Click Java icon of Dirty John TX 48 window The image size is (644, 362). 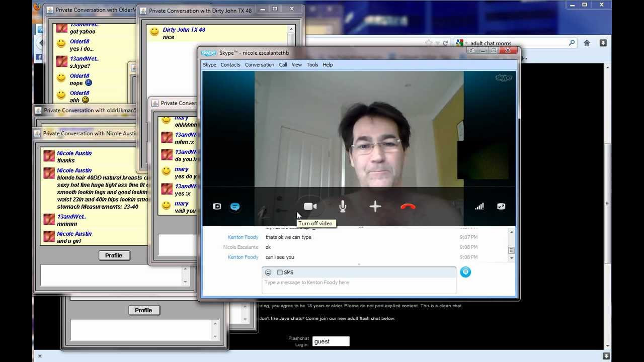pyautogui.click(x=143, y=11)
